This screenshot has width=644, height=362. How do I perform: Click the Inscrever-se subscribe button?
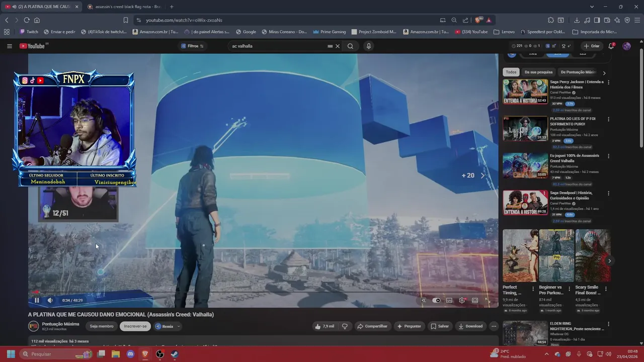click(135, 326)
